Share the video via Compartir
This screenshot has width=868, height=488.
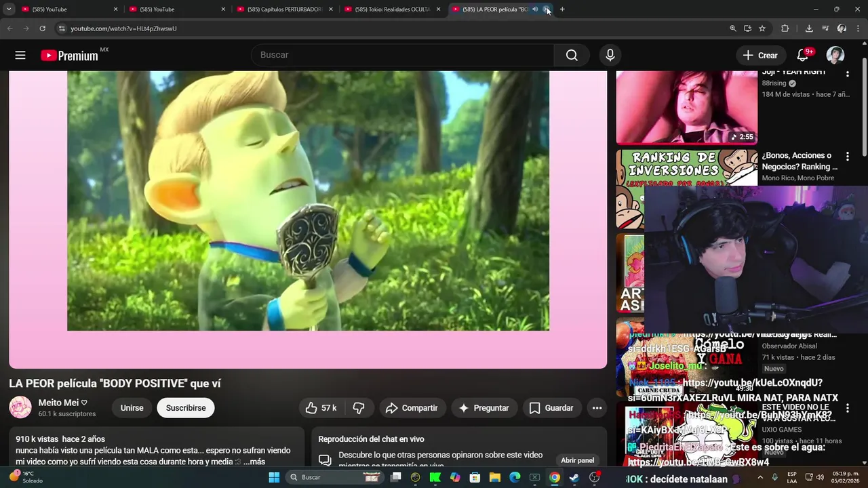click(x=412, y=408)
